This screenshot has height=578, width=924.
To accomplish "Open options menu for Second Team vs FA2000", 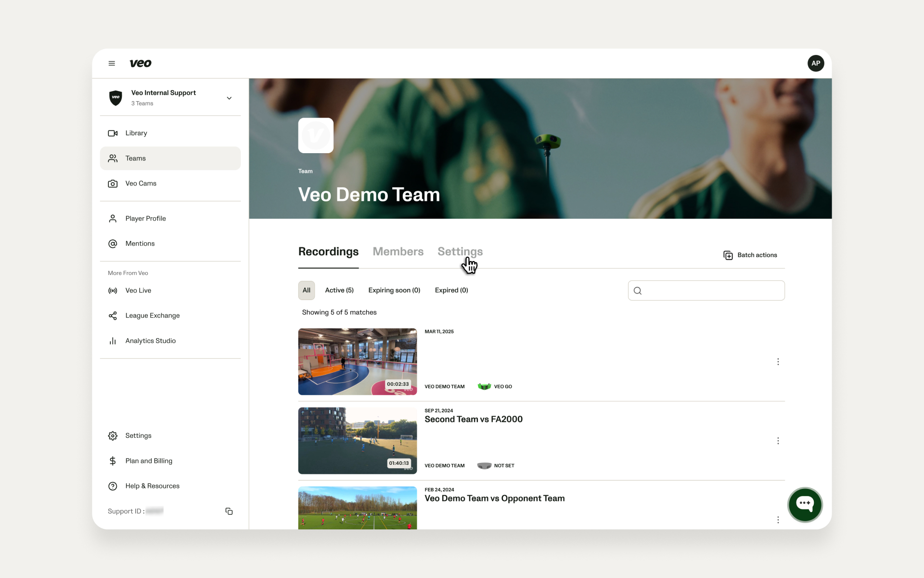I will [778, 441].
